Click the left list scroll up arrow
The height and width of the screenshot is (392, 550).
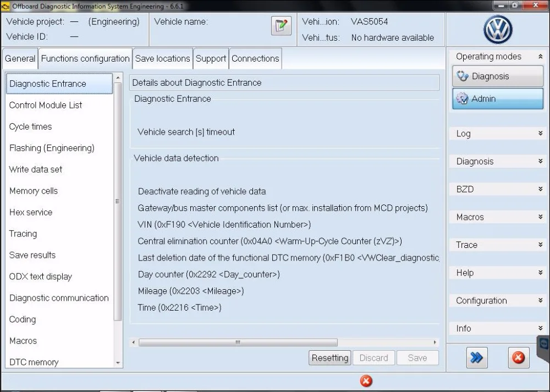(118, 78)
